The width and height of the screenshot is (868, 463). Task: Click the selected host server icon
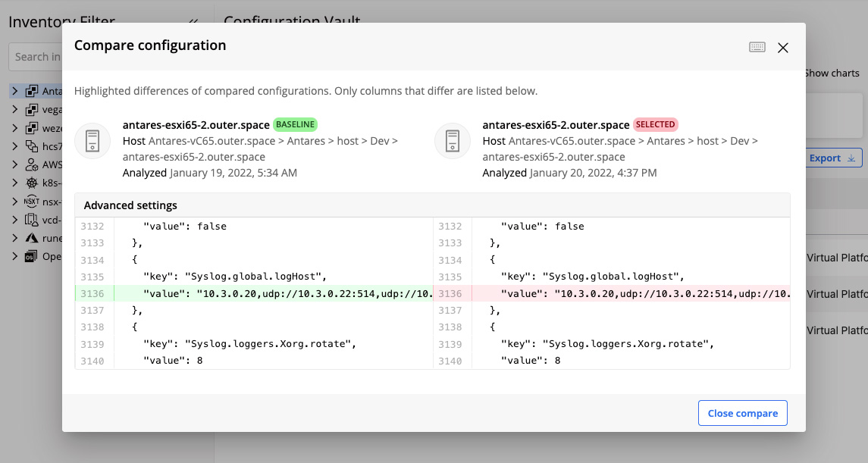453,141
